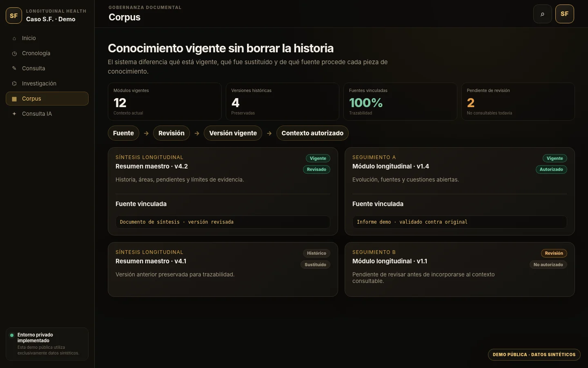The image size is (588, 368).
Task: Select the Versión vigente pipeline step
Action: (x=233, y=133)
